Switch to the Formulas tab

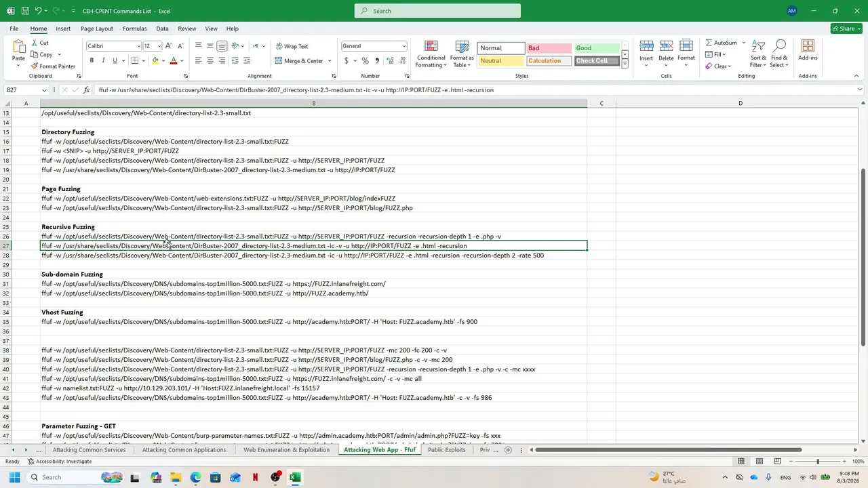134,28
